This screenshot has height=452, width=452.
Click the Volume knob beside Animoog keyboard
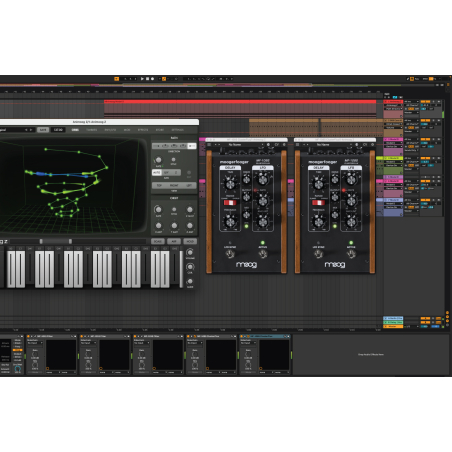(x=190, y=252)
